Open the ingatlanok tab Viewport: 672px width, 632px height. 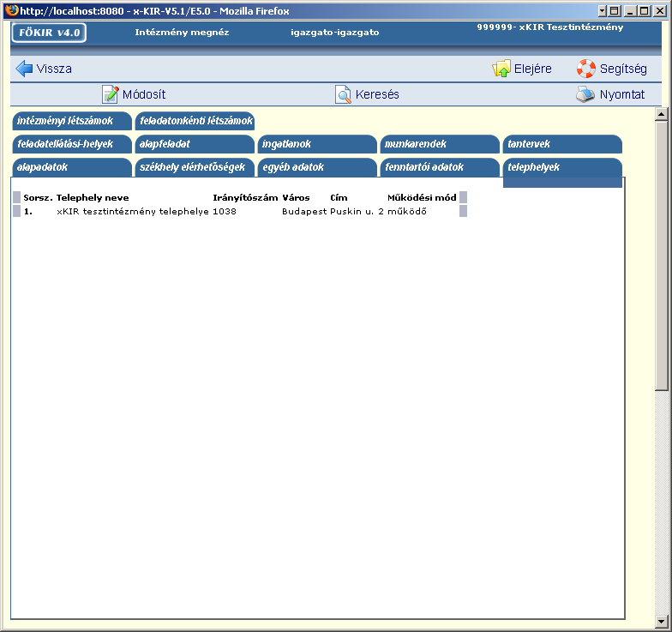(317, 144)
